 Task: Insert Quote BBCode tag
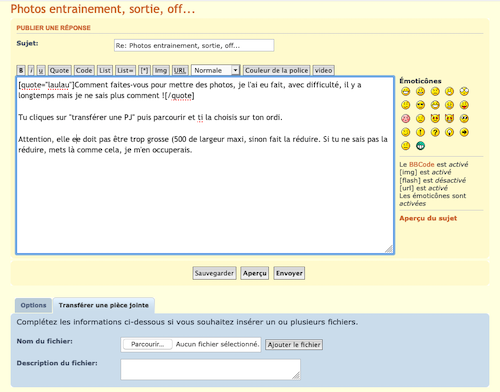click(60, 70)
